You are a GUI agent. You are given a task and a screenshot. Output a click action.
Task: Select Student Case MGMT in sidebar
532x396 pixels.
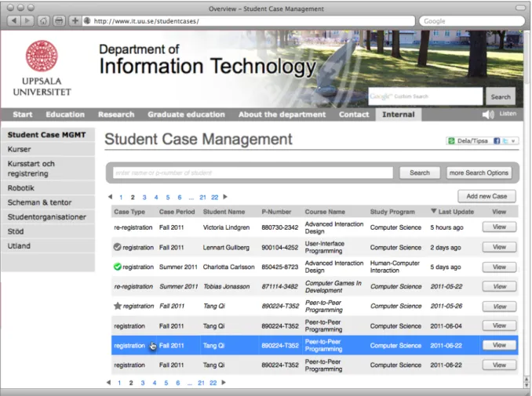48,135
